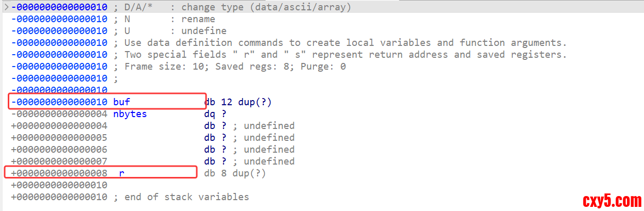Click the 'U : undefine' hint line
The height and width of the screenshot is (211, 644).
(x=176, y=31)
